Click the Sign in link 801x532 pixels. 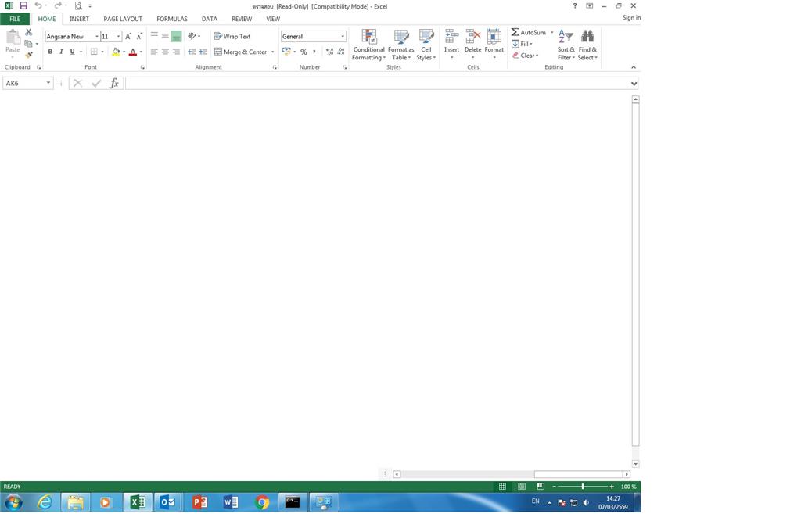(631, 17)
